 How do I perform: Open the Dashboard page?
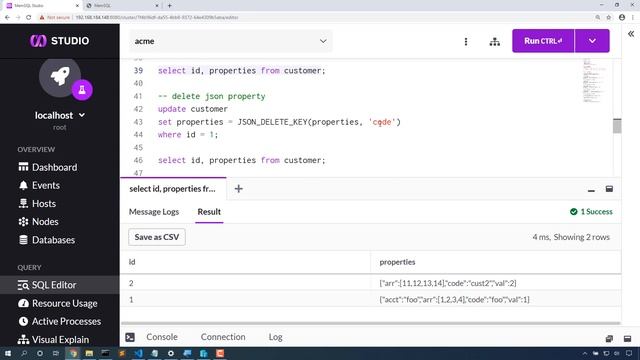click(48, 167)
